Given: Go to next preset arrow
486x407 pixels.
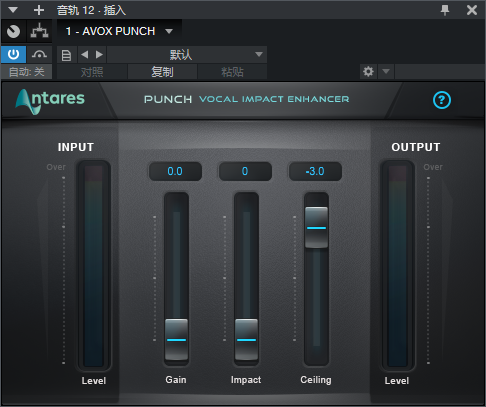Looking at the screenshot, I should point(99,55).
